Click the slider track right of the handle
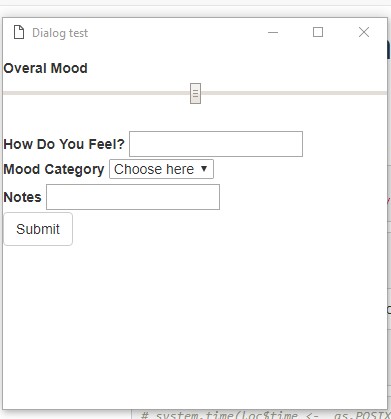Viewport: 391px width, 419px height. [x=294, y=93]
